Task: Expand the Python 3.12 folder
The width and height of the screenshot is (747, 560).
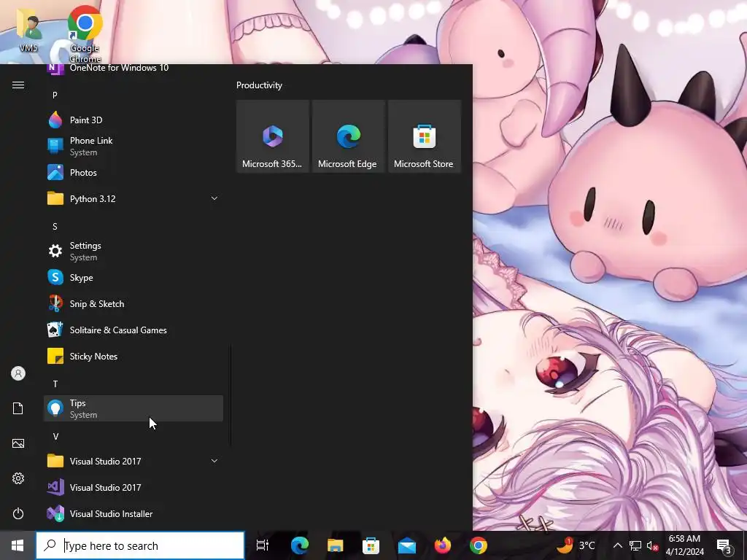Action: click(x=133, y=198)
